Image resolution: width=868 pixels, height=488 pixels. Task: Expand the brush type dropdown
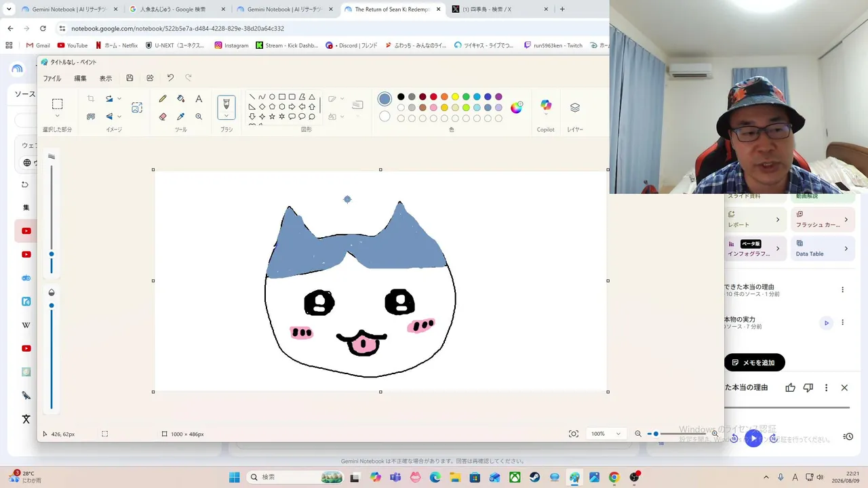point(226,116)
